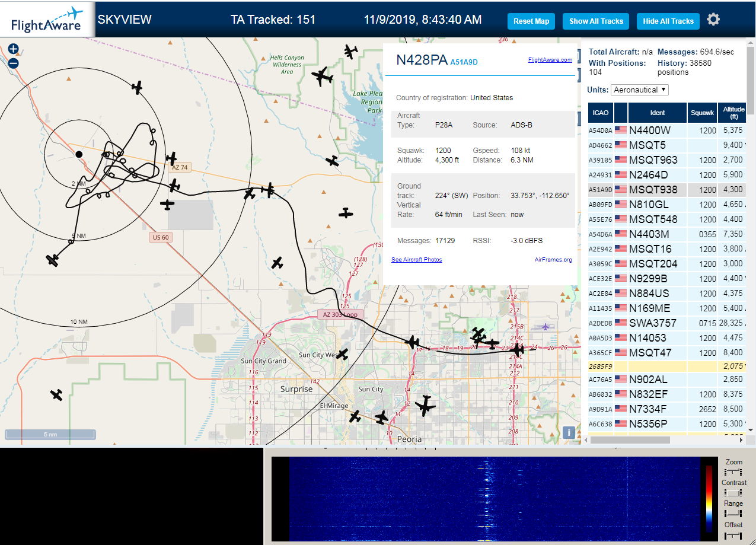This screenshot has height=545, width=756.
Task: Click the map info 'i' button
Action: [569, 432]
